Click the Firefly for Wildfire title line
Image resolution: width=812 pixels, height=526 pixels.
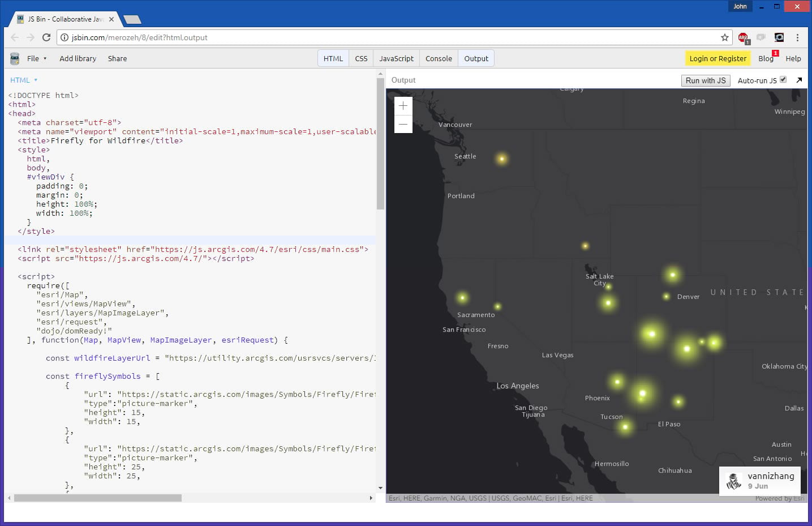click(x=100, y=141)
